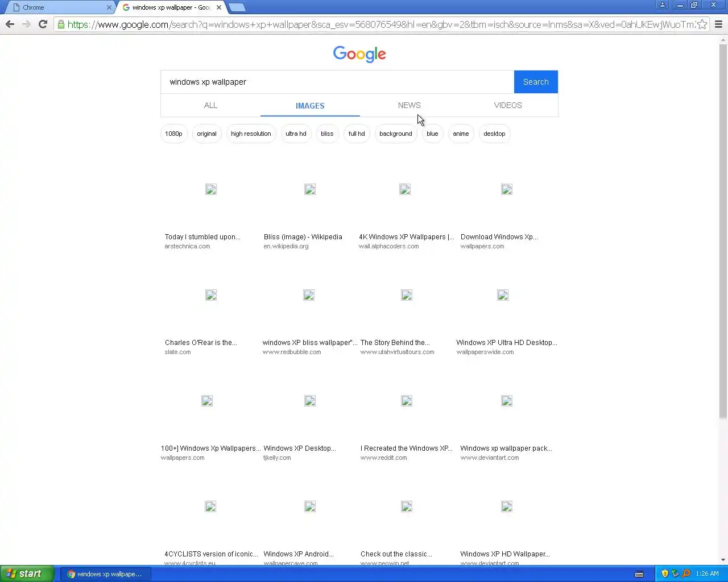Switch to the inactive Chrome browser tab
Screen dimensions: 728x582
click(60, 7)
